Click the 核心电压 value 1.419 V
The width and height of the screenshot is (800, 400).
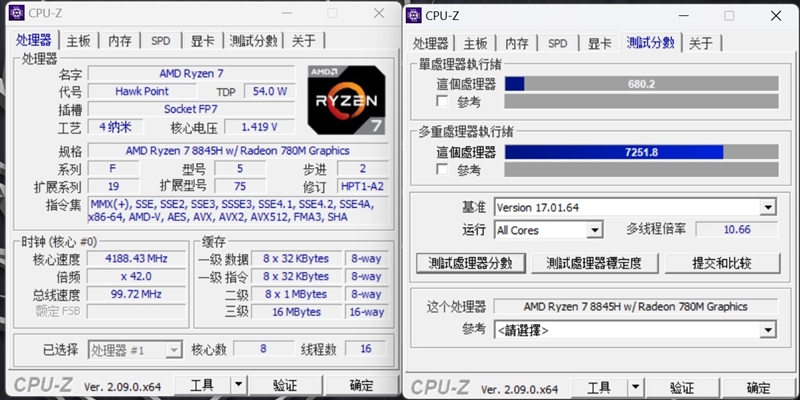tap(259, 127)
